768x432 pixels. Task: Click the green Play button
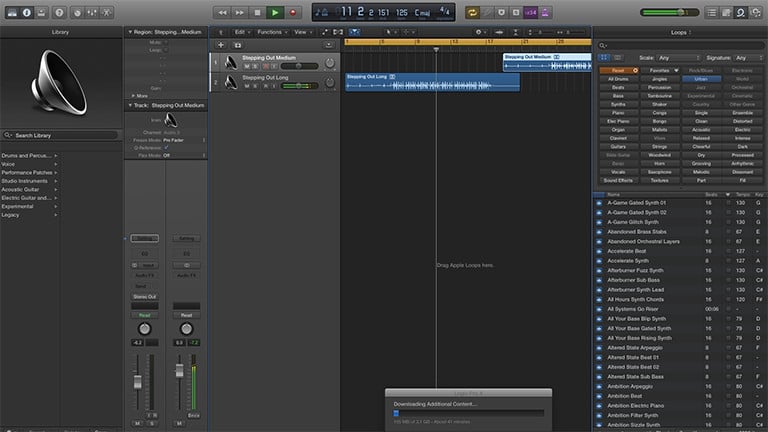point(275,13)
